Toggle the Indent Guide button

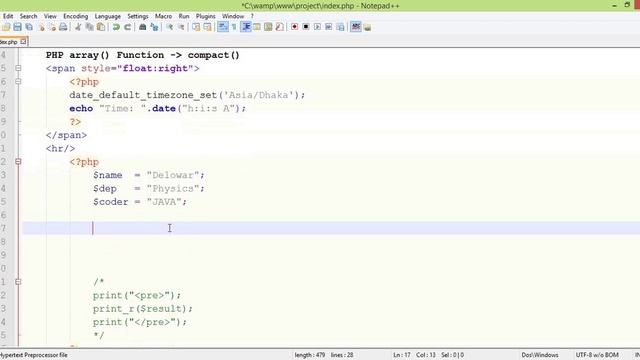[246, 27]
